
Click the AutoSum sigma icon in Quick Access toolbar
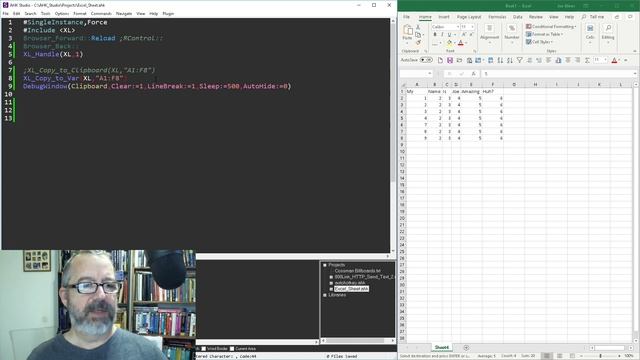coord(587,60)
